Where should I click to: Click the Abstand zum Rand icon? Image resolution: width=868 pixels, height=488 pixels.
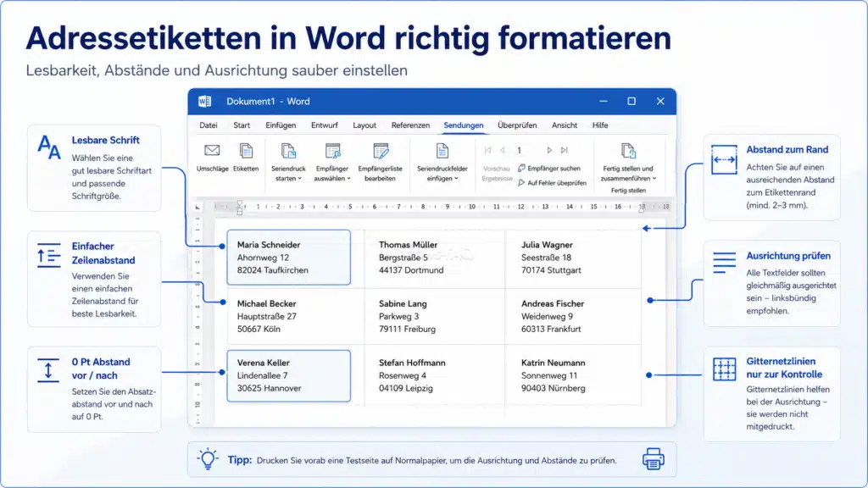pyautogui.click(x=724, y=159)
